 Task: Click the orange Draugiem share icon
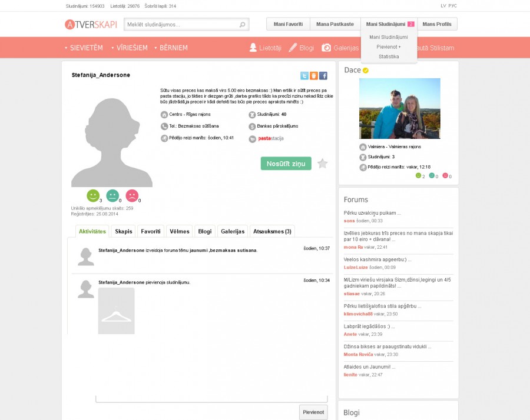click(x=314, y=76)
